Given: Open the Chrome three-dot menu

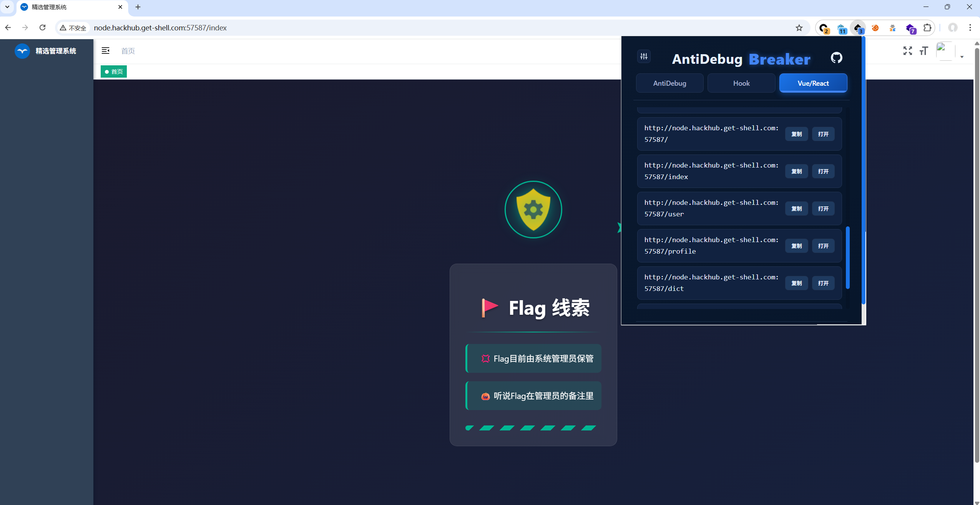Looking at the screenshot, I should pyautogui.click(x=970, y=28).
